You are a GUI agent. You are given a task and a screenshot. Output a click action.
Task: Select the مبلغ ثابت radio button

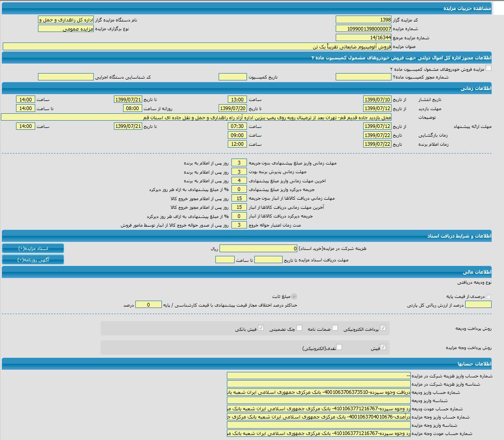click(294, 297)
